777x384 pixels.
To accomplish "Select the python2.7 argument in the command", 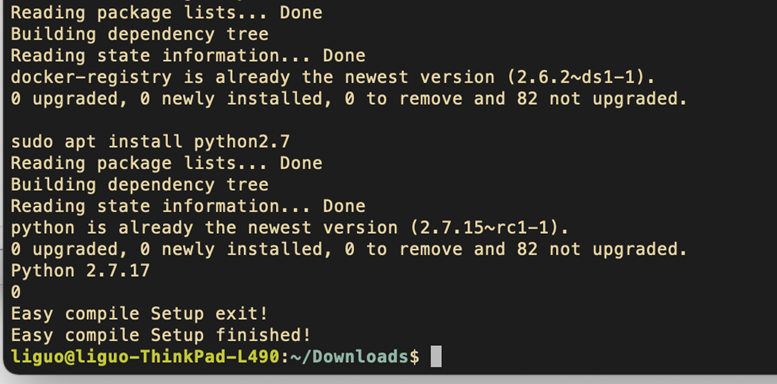I will (242, 142).
